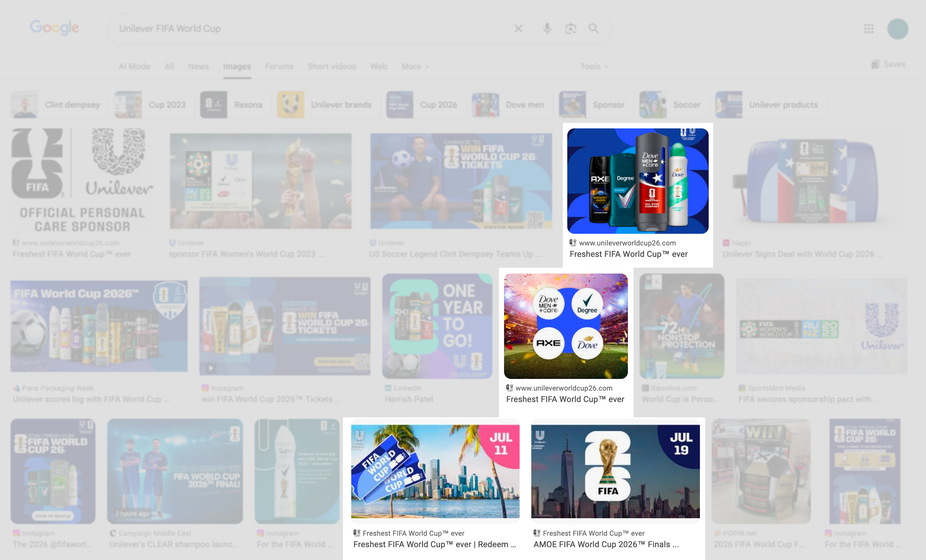
Task: Open Google Lens image search icon
Action: [571, 28]
